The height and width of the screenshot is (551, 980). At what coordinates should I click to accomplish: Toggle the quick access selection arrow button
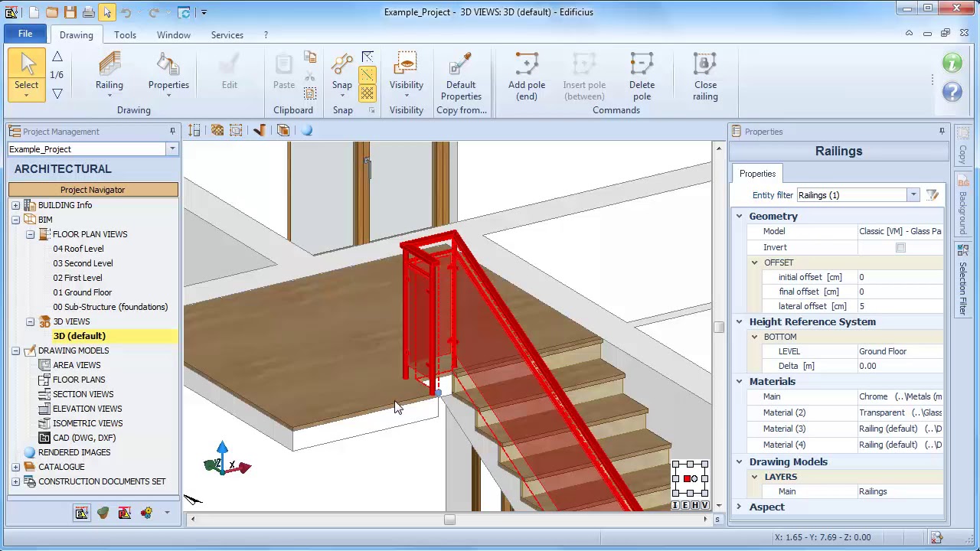tap(107, 12)
